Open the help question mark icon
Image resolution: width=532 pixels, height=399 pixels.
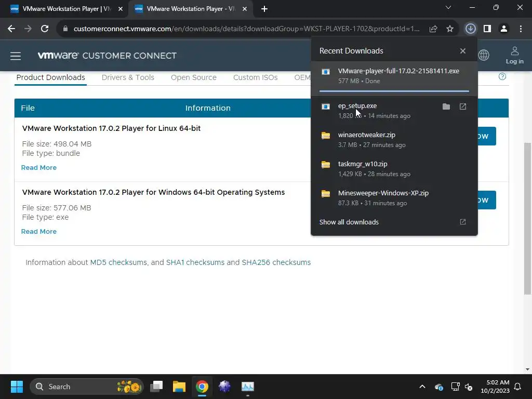tap(502, 76)
